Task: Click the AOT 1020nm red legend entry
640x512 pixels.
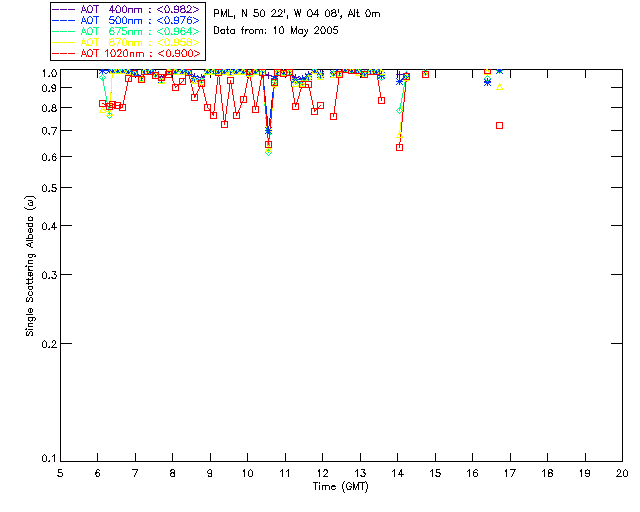Action: [x=126, y=53]
